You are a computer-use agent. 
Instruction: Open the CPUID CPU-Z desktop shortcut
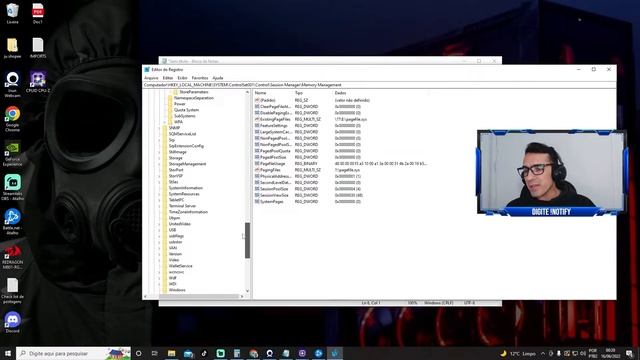tap(38, 82)
